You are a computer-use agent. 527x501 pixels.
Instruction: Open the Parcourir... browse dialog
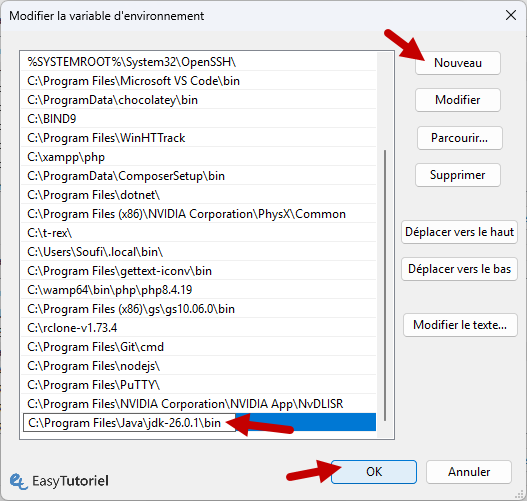coord(459,138)
